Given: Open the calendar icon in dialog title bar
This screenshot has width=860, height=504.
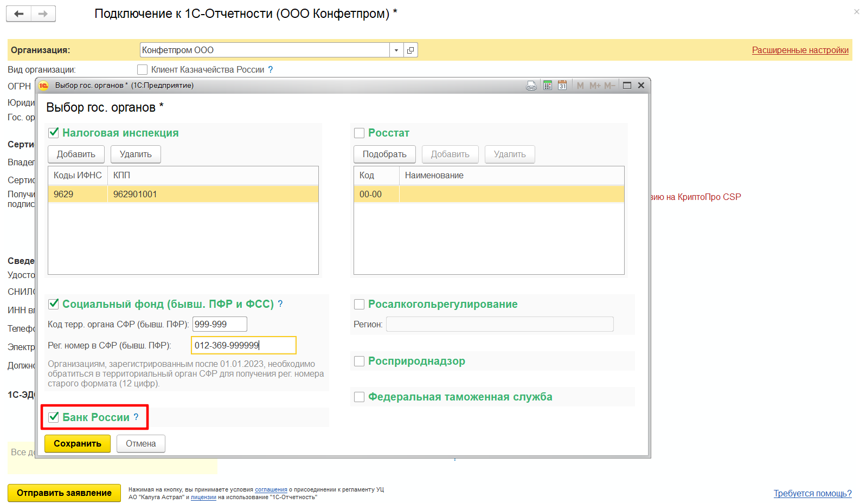Looking at the screenshot, I should (562, 86).
